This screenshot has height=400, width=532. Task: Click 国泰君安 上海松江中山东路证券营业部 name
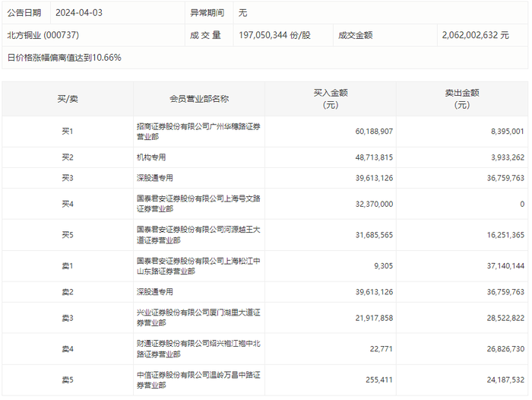coord(198,266)
